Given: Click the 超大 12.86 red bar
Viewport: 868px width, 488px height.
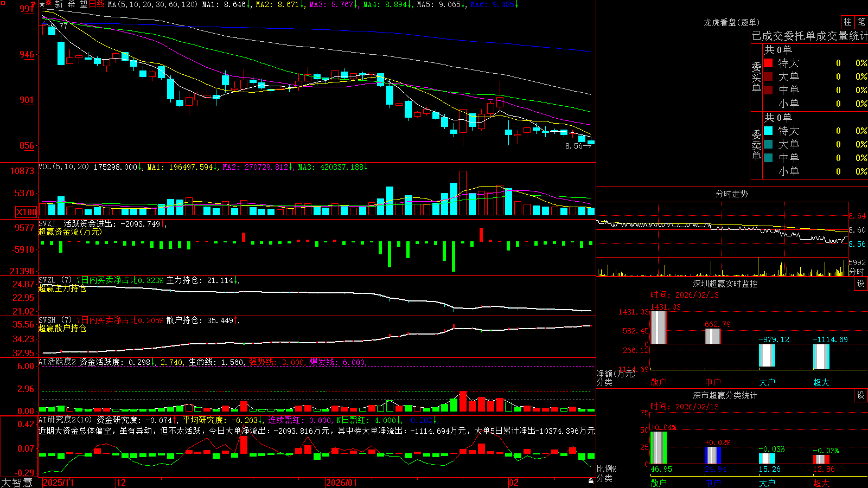Looking at the screenshot, I should tap(821, 460).
